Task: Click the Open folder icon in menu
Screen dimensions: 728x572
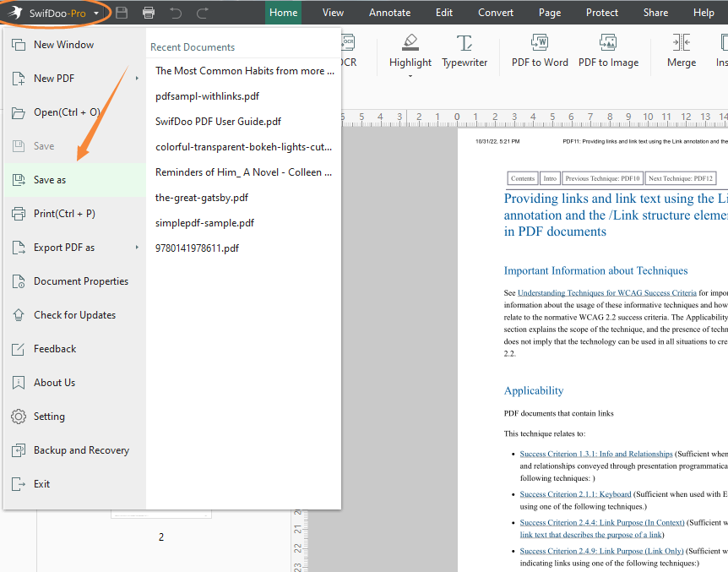Action: [x=18, y=112]
